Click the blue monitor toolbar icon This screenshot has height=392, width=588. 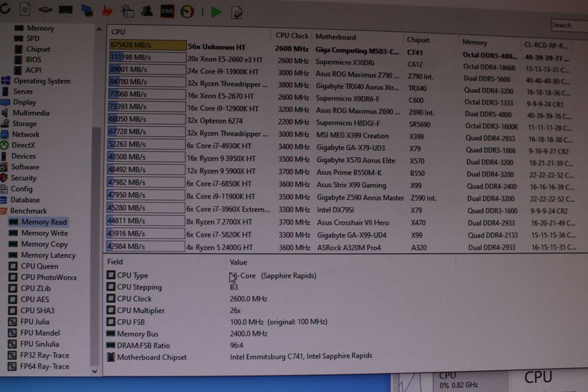(87, 11)
